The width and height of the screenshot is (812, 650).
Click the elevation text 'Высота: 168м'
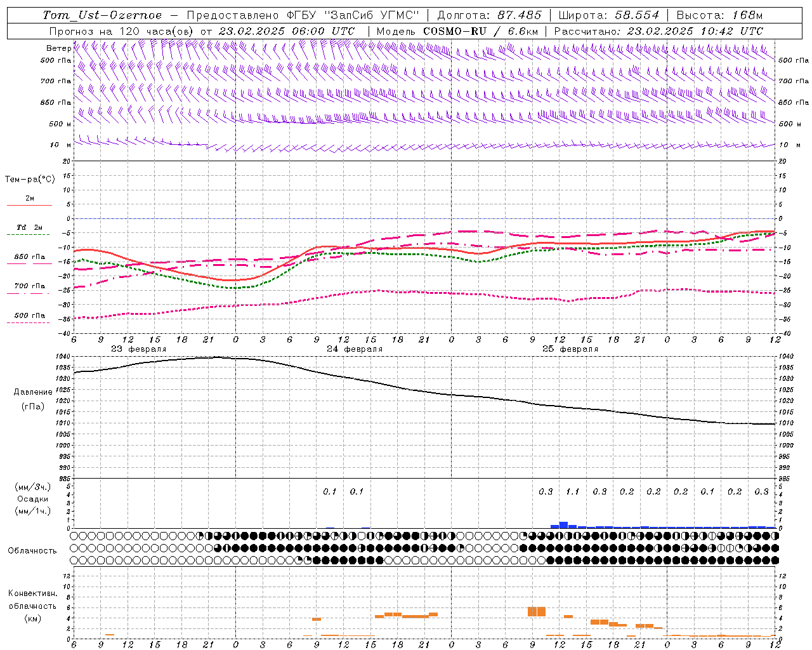pos(719,15)
